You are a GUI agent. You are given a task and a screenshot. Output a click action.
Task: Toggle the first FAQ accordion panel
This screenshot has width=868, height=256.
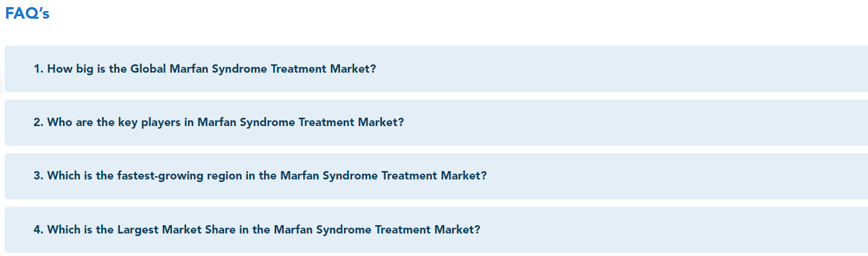click(x=436, y=69)
